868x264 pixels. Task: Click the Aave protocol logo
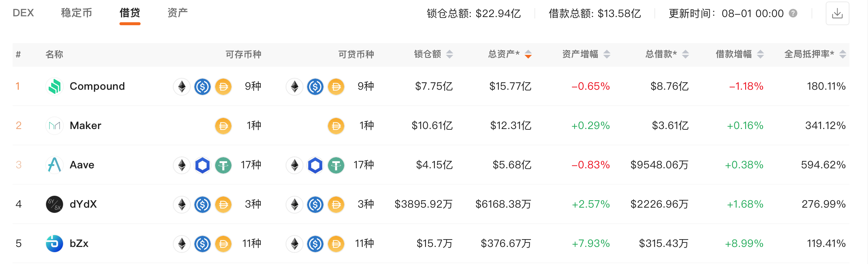click(54, 165)
